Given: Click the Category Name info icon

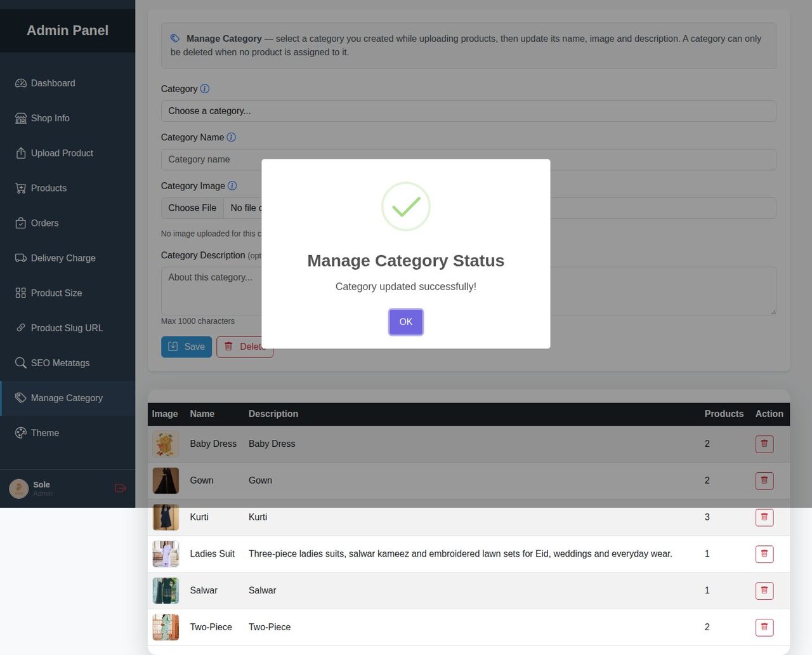Looking at the screenshot, I should (x=232, y=137).
